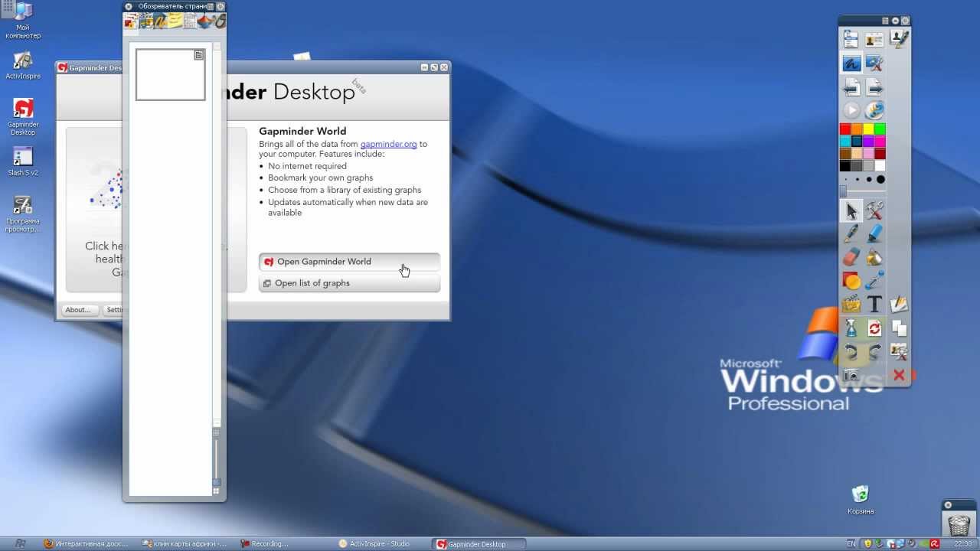Click Insert Media from File icon
980x551 pixels.
click(851, 305)
